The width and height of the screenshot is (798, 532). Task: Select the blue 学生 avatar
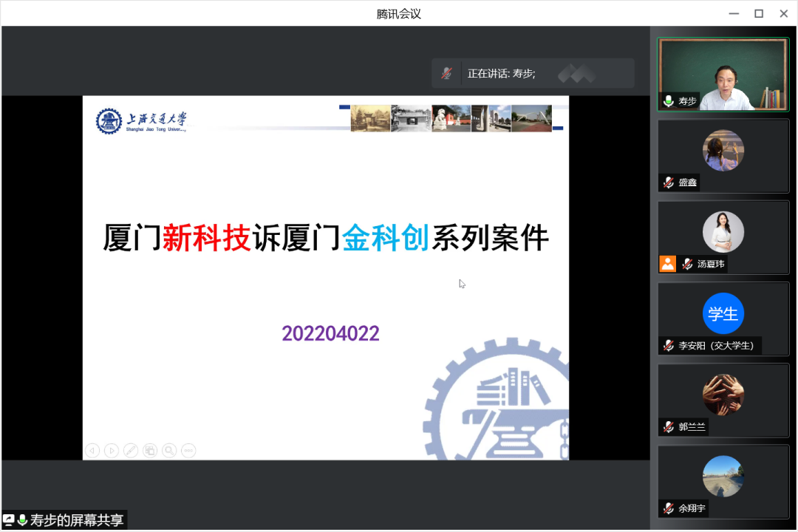(723, 313)
